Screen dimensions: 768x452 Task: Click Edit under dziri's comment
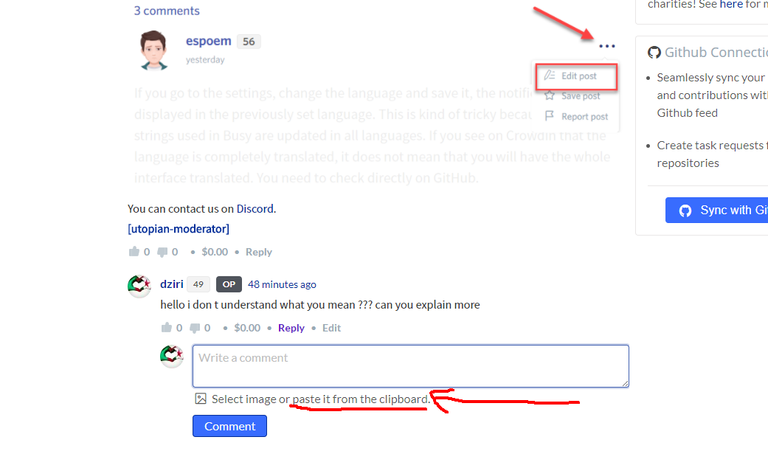tap(331, 328)
